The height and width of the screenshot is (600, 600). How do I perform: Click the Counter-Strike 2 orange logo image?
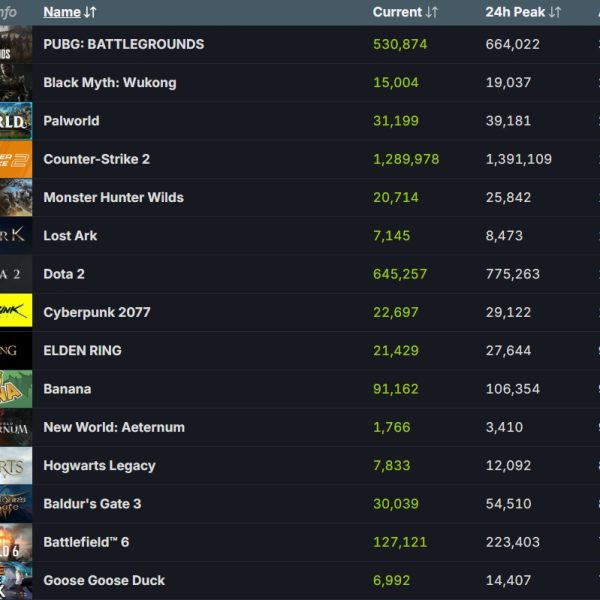tap(15, 159)
